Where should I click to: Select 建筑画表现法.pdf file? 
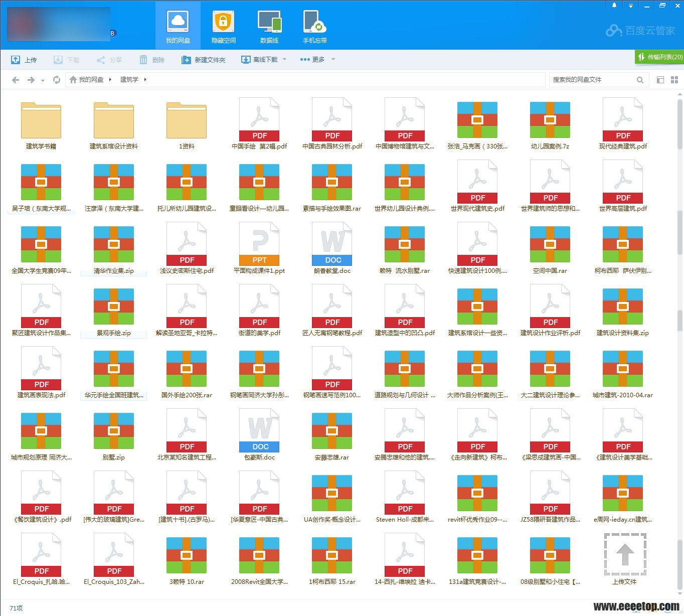(x=41, y=374)
